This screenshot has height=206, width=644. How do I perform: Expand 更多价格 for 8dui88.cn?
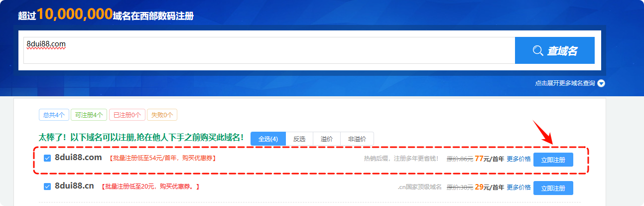518,188
